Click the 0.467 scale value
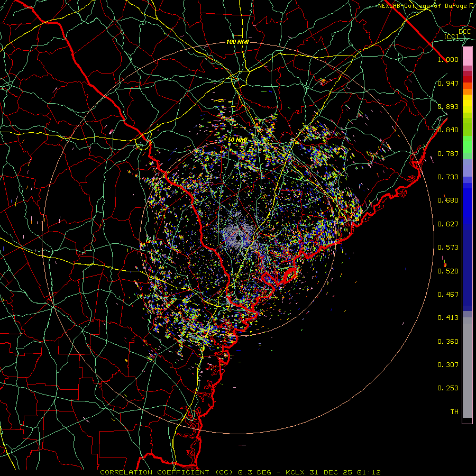Image resolution: width=476 pixels, height=476 pixels. [448, 294]
